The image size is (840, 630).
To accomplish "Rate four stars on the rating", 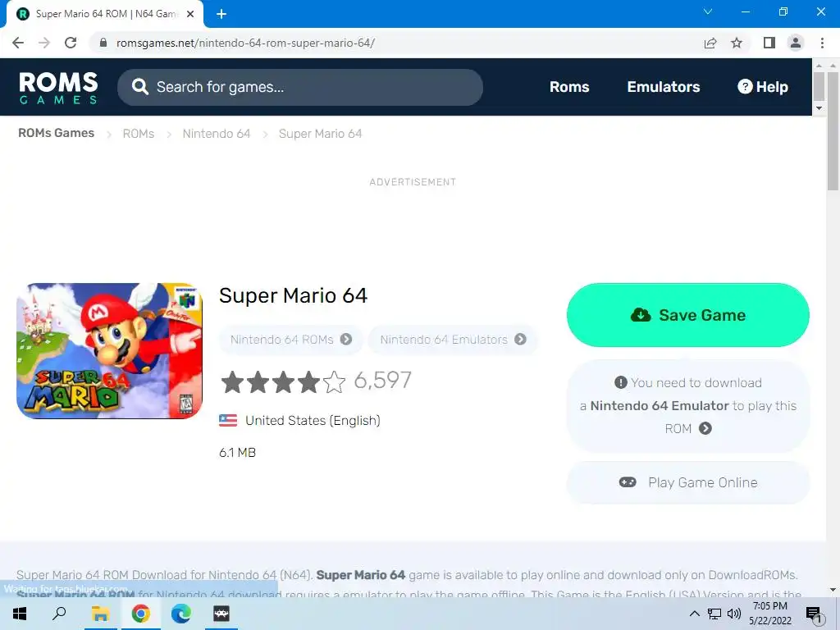I will 309,382.
